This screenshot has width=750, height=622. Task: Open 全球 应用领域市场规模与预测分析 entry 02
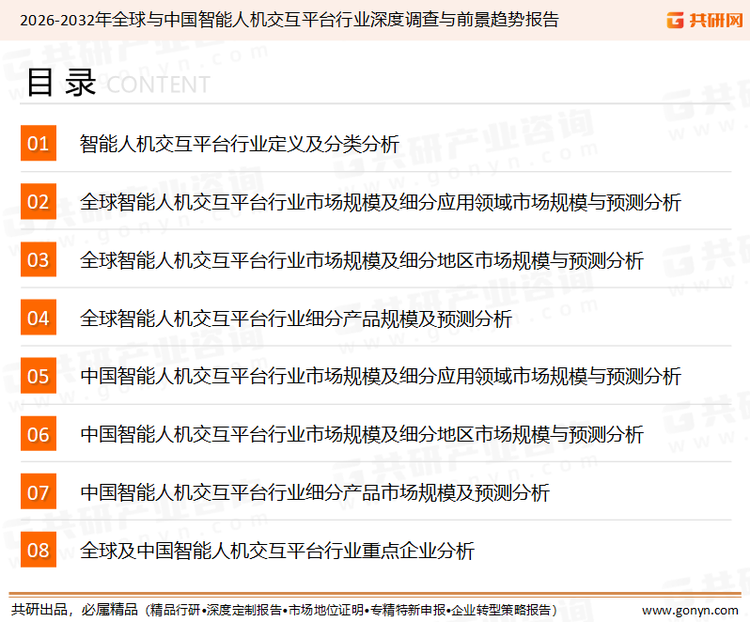coord(381,202)
